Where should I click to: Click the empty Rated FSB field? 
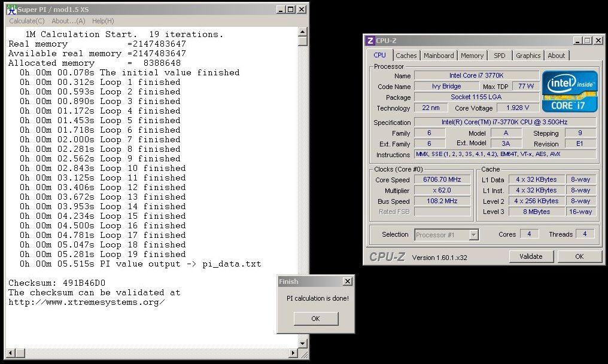442,212
